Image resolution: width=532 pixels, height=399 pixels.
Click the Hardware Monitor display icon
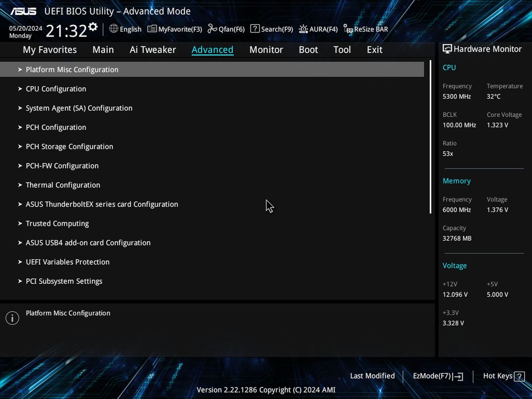[x=447, y=49]
